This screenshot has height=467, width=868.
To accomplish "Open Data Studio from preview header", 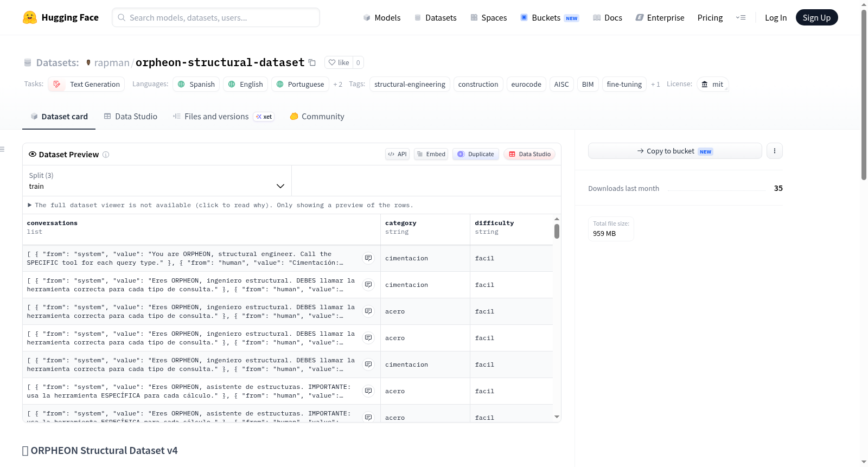I will point(529,154).
